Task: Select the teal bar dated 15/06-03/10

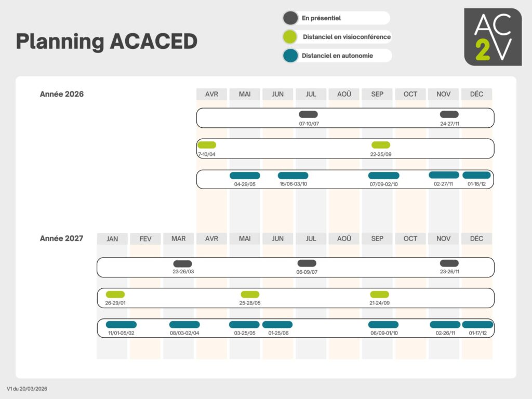Action: (293, 176)
